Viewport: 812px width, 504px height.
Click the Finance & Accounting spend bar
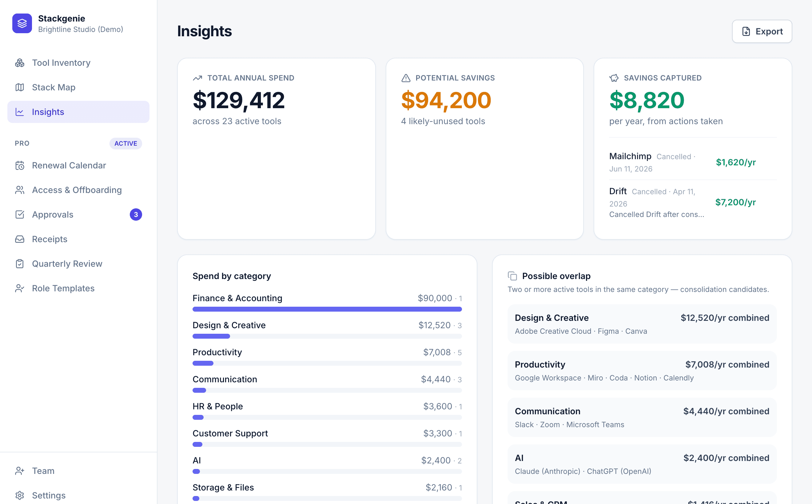pos(327,309)
